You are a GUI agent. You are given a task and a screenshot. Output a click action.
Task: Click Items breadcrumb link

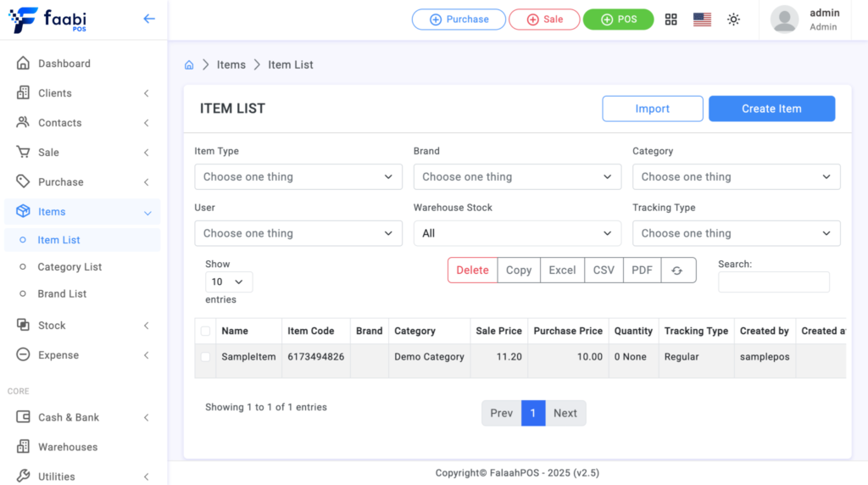231,64
